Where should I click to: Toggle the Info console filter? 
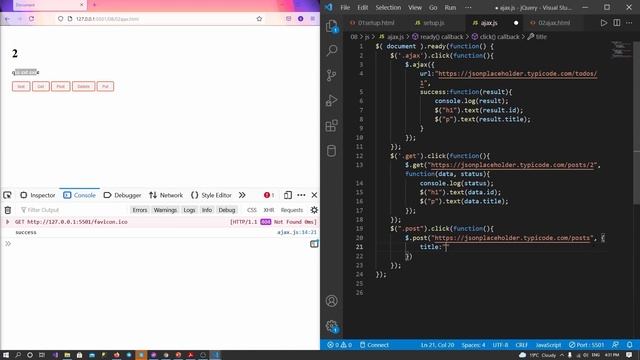click(207, 210)
